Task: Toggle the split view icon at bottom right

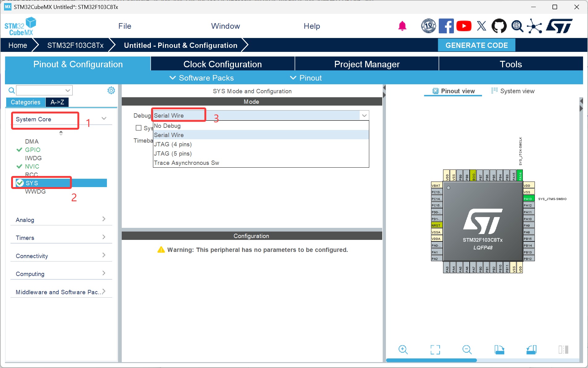Action: click(563, 349)
